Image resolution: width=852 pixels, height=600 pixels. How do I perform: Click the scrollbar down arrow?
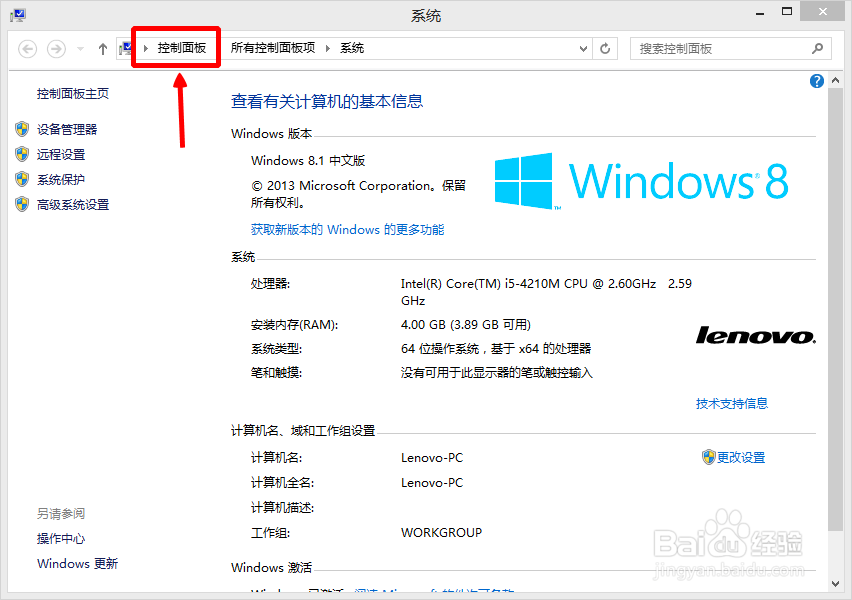click(x=836, y=584)
